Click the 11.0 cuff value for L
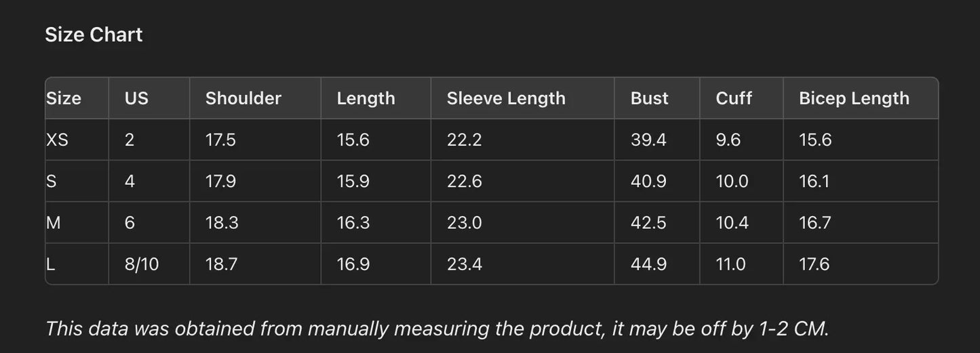 [731, 264]
